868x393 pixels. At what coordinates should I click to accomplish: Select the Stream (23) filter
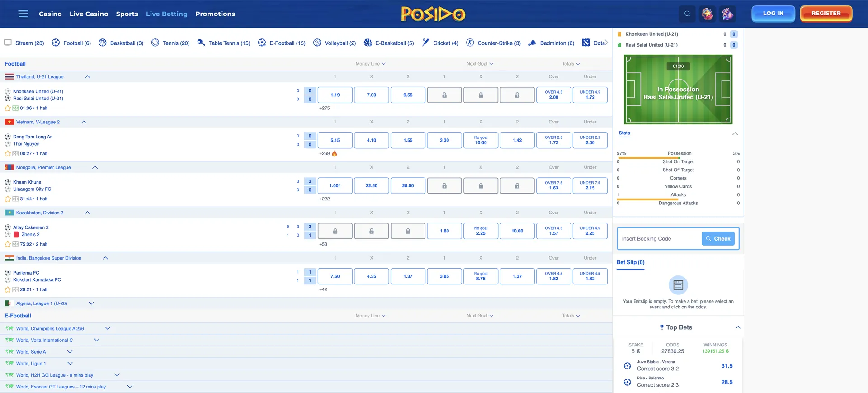click(24, 43)
